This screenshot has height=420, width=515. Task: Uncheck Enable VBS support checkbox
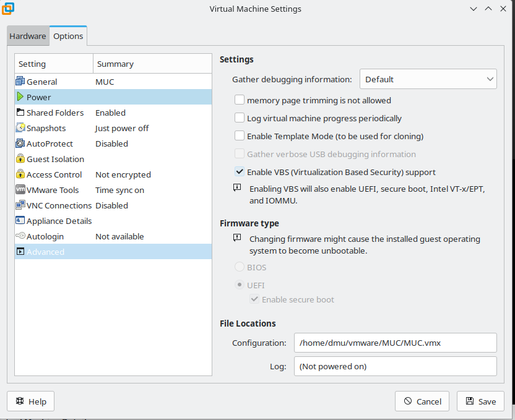[x=240, y=172]
